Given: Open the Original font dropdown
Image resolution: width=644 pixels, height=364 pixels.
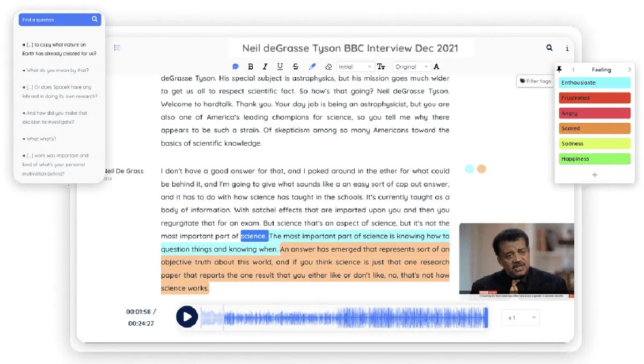Looking at the screenshot, I should (x=412, y=66).
